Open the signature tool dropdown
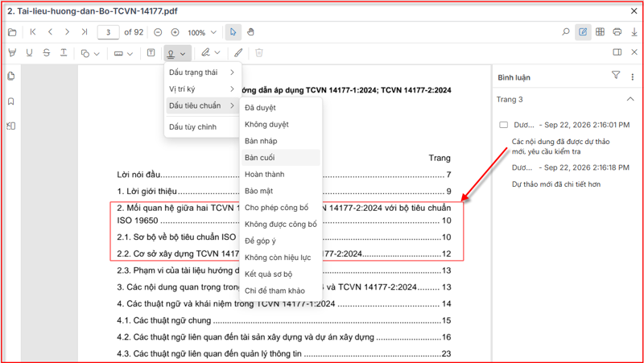 click(210, 53)
